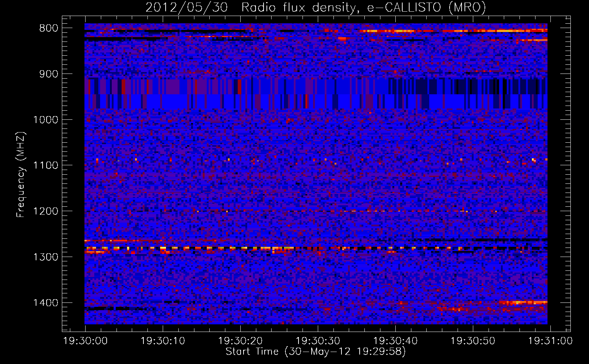Click the 1100 frequency tick label

pyautogui.click(x=46, y=166)
